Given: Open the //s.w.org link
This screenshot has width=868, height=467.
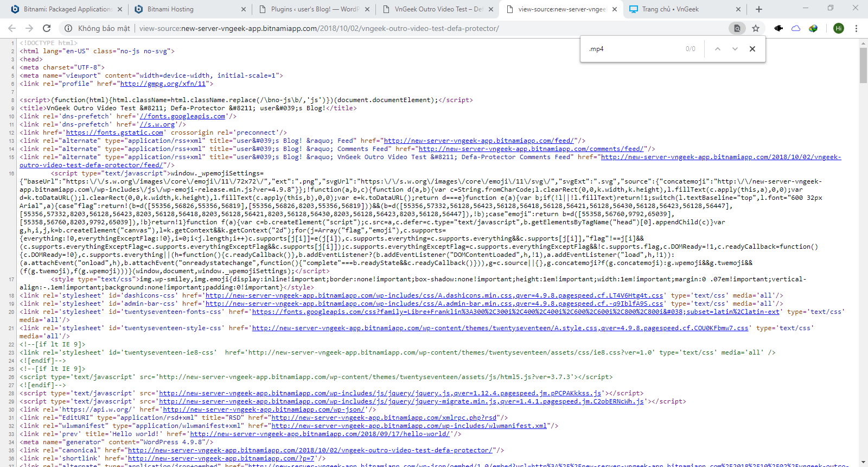Looking at the screenshot, I should (x=157, y=124).
